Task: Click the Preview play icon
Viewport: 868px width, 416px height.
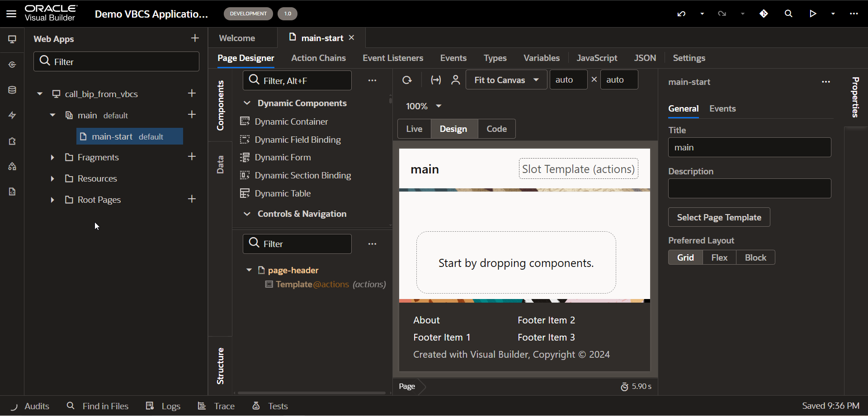Action: tap(813, 14)
